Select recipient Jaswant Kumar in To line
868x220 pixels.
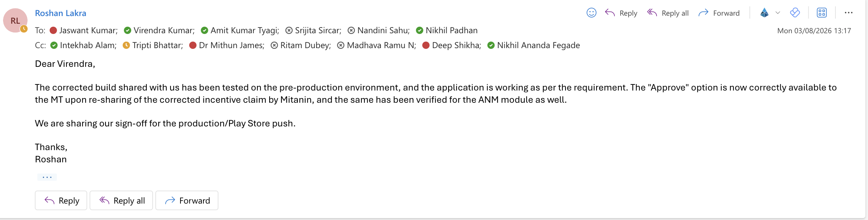click(88, 31)
